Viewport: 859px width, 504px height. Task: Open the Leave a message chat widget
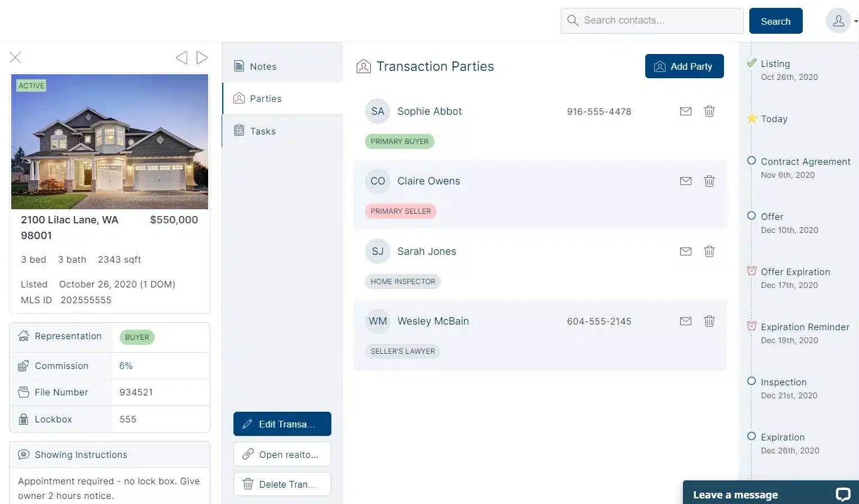point(770,494)
